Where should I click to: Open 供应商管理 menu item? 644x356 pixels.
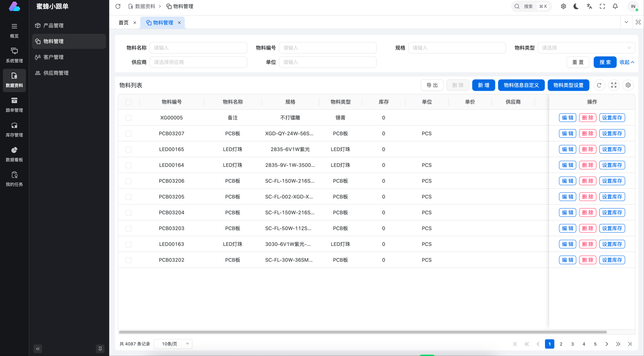(56, 73)
